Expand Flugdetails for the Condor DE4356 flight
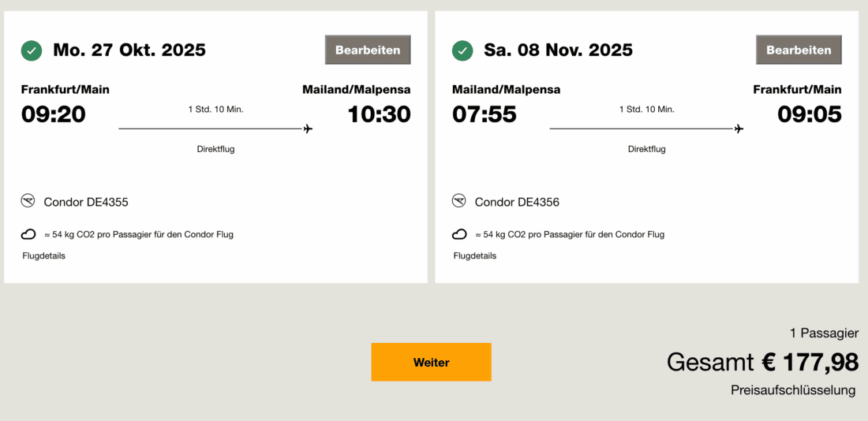 click(474, 255)
